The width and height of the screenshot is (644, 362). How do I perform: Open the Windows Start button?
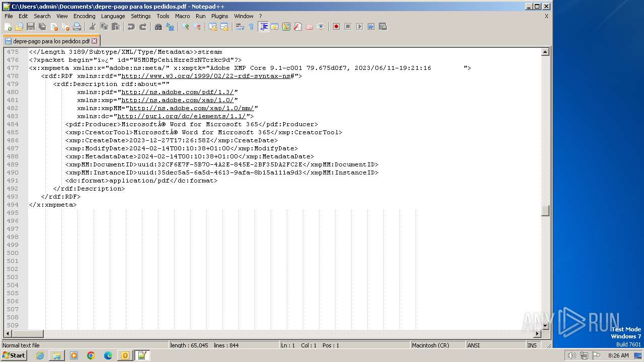(x=14, y=355)
